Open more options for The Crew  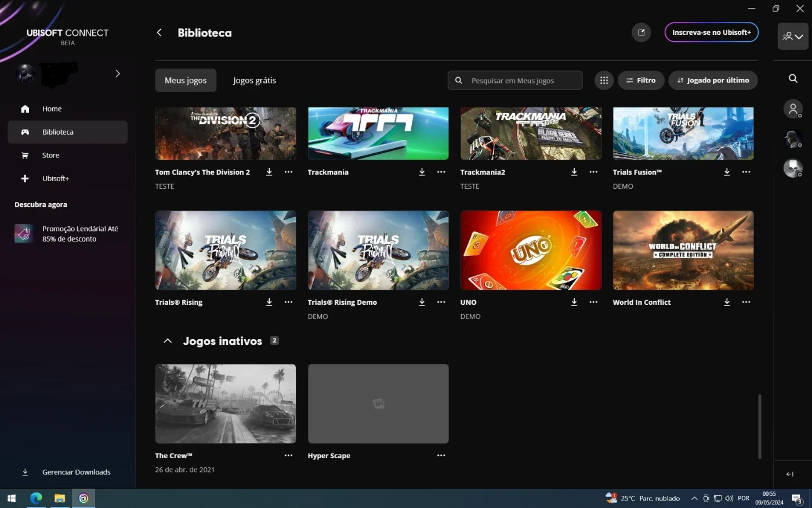(x=288, y=455)
